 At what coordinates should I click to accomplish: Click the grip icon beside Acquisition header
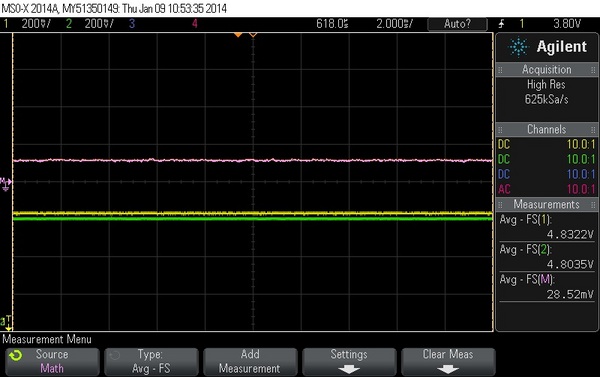pos(500,70)
